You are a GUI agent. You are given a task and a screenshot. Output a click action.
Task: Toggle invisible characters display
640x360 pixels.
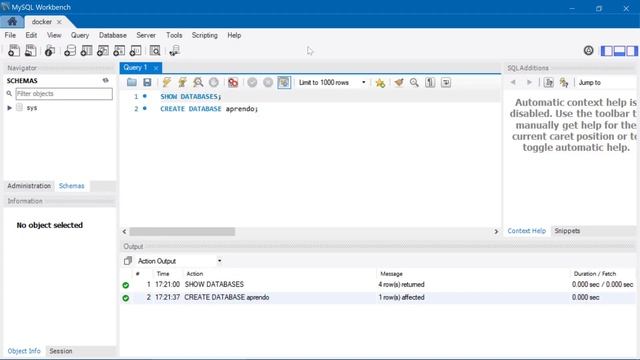pos(430,82)
